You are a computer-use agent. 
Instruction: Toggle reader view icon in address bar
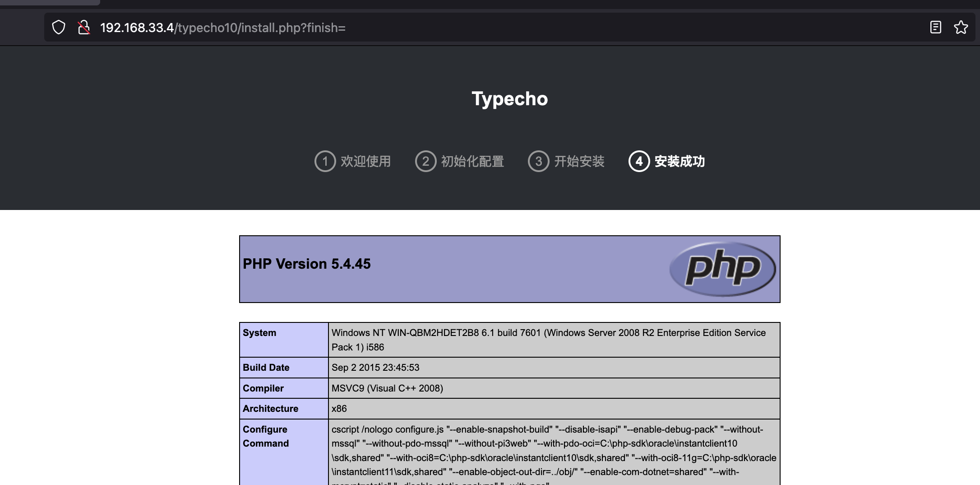[935, 28]
